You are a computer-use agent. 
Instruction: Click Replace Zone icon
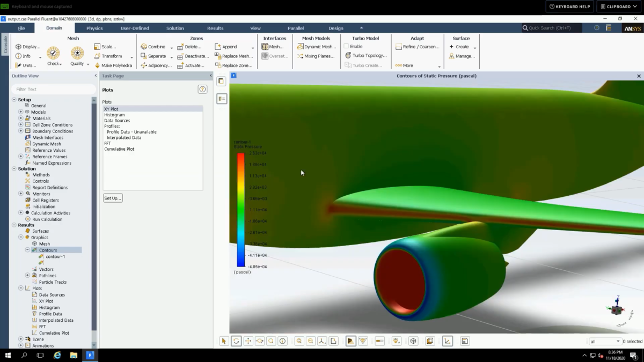pos(218,65)
